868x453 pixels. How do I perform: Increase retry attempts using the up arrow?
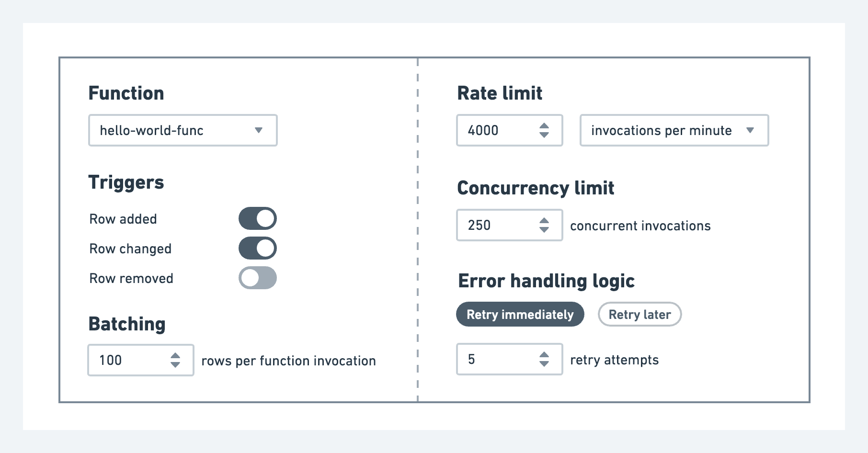545,354
